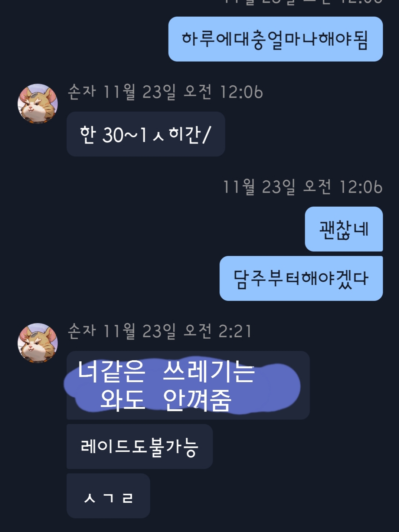Tap the 'ㅅㄱㄹ' message bubble

[x=108, y=496]
